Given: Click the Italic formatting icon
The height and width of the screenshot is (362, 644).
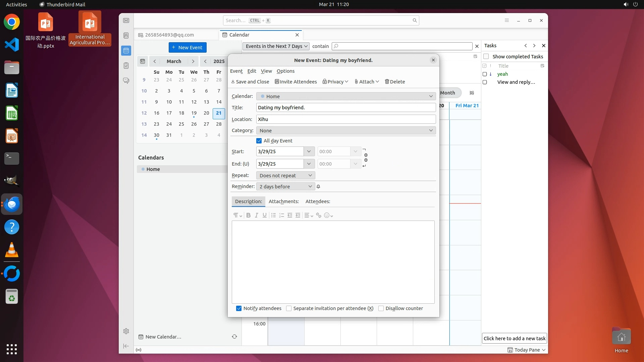Looking at the screenshot, I should point(256,215).
